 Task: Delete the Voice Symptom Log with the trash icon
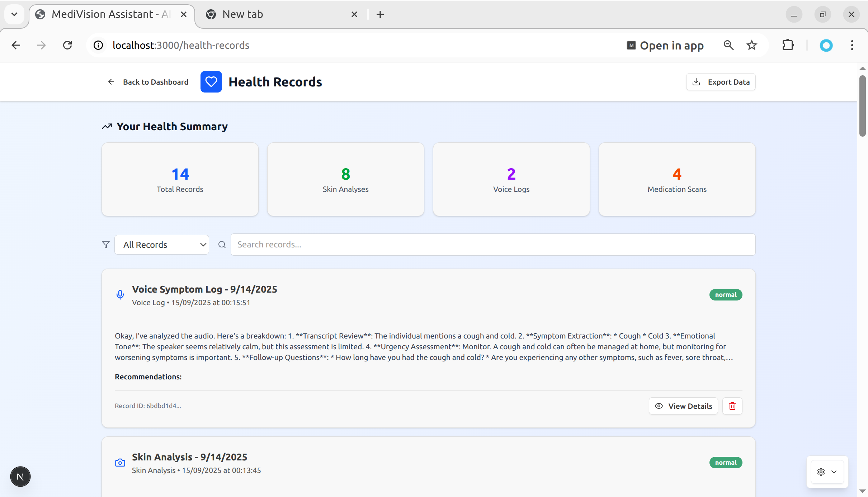click(732, 406)
